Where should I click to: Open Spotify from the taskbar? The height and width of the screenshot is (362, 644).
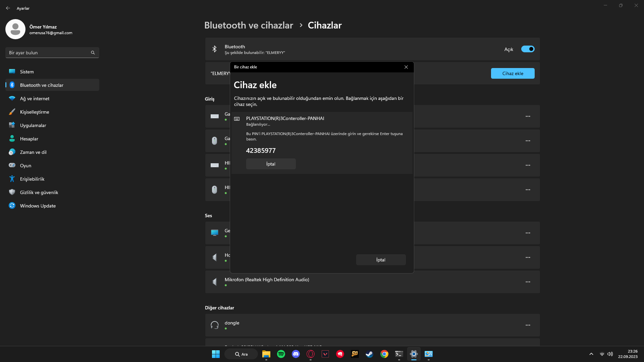click(281, 354)
